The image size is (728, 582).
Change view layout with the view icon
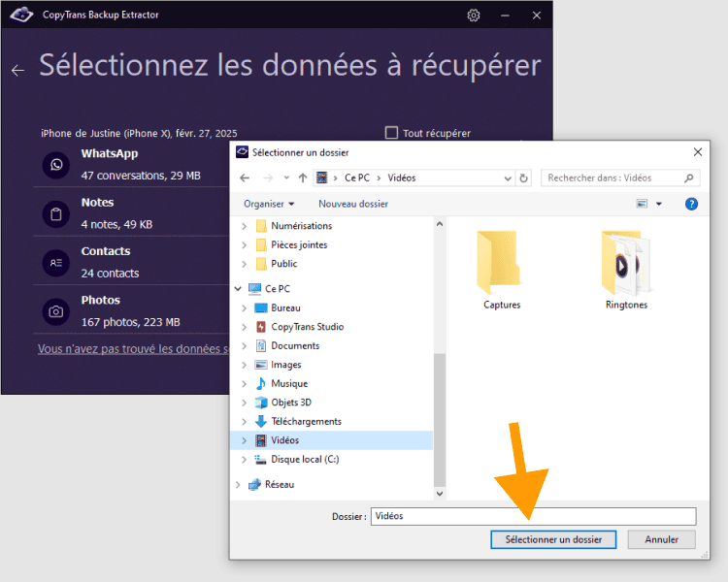point(642,204)
